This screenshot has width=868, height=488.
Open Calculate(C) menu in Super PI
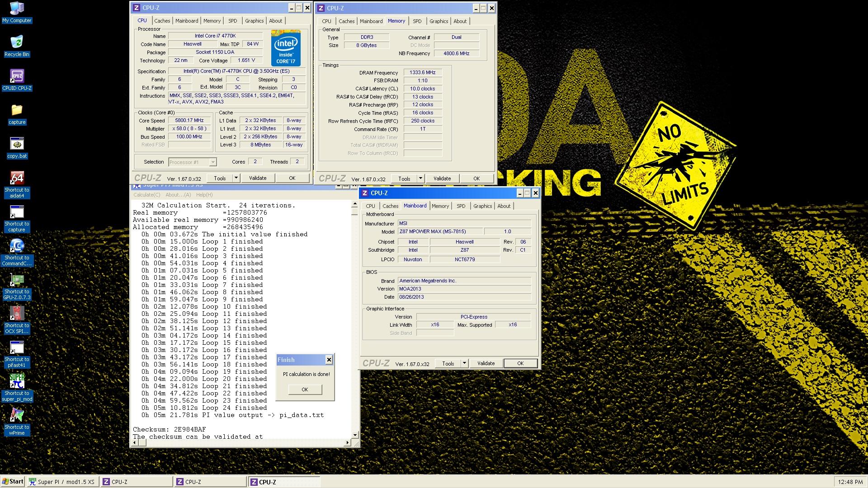[x=146, y=195]
